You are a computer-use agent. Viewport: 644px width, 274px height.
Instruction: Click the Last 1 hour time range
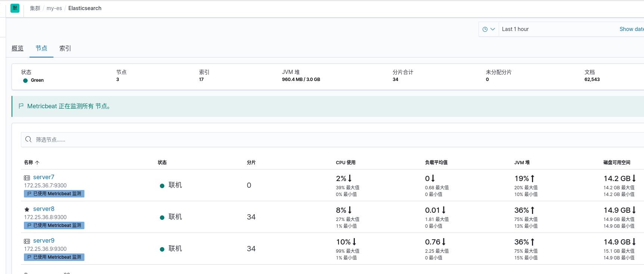point(515,29)
